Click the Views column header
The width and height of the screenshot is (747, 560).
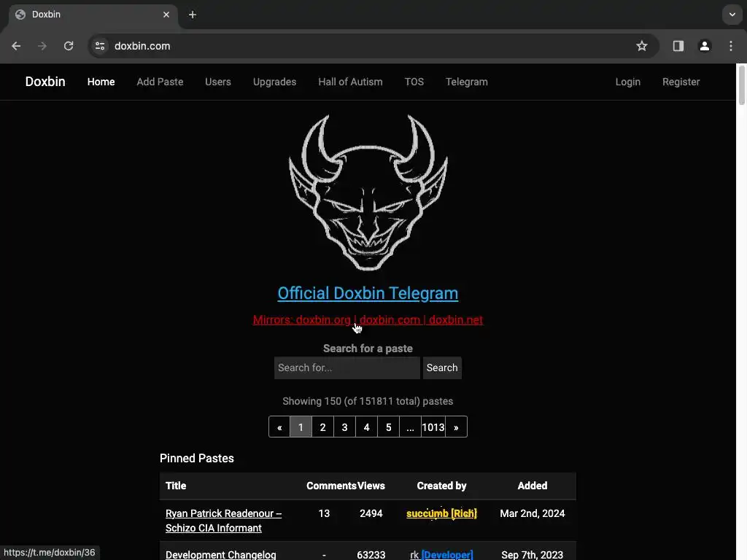tap(371, 486)
